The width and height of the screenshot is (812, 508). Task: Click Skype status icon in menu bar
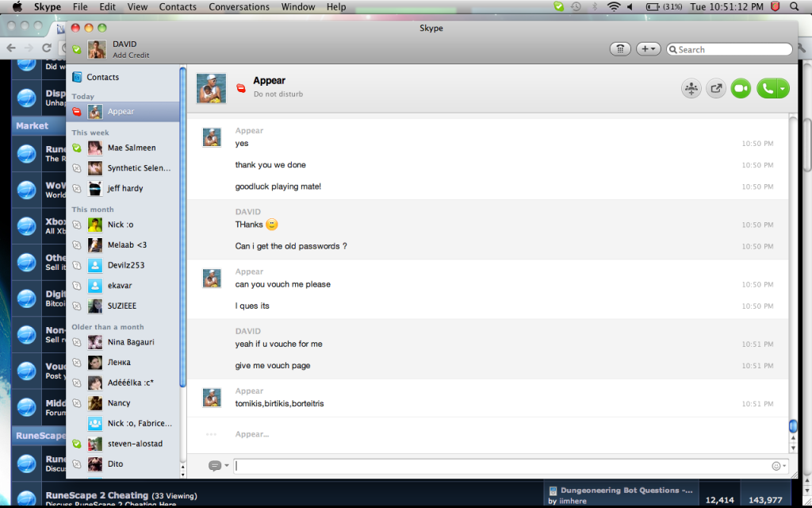pyautogui.click(x=558, y=6)
